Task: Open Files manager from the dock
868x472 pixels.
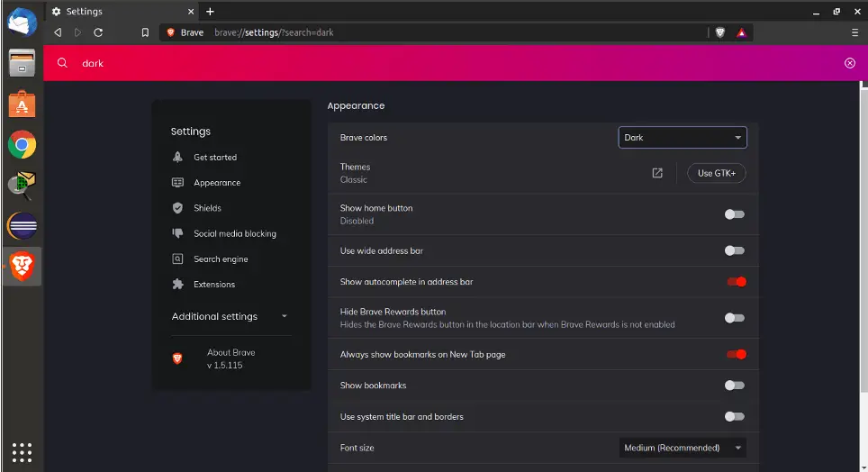Action: point(23,62)
